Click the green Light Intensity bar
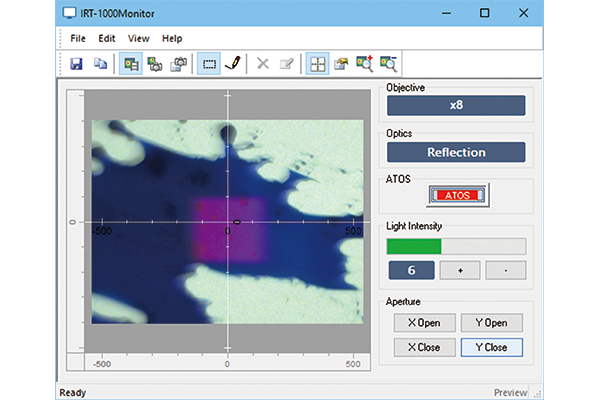Viewport: 600px width, 400px height. pos(414,246)
